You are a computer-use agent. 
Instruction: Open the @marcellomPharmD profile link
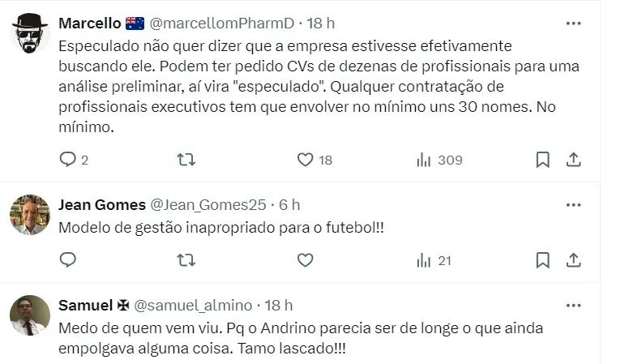click(220, 23)
